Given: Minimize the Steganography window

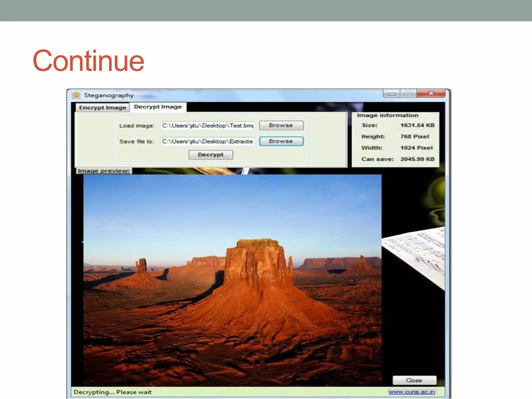Looking at the screenshot, I should pos(392,94).
